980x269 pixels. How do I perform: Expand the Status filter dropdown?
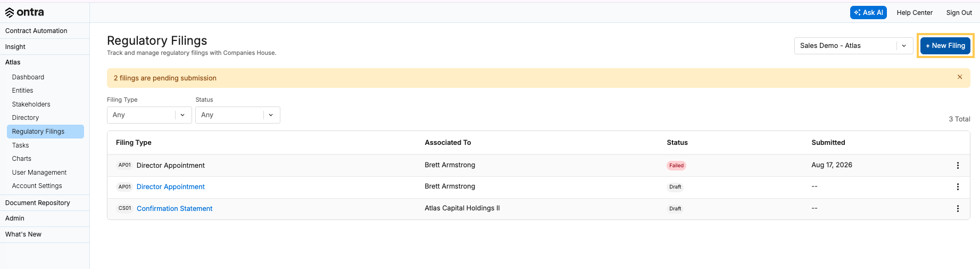click(x=238, y=115)
